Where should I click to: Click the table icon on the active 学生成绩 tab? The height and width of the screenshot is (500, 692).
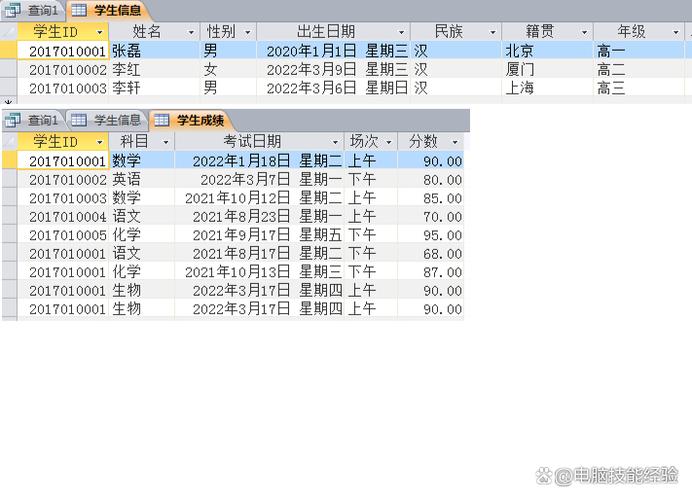pos(162,120)
